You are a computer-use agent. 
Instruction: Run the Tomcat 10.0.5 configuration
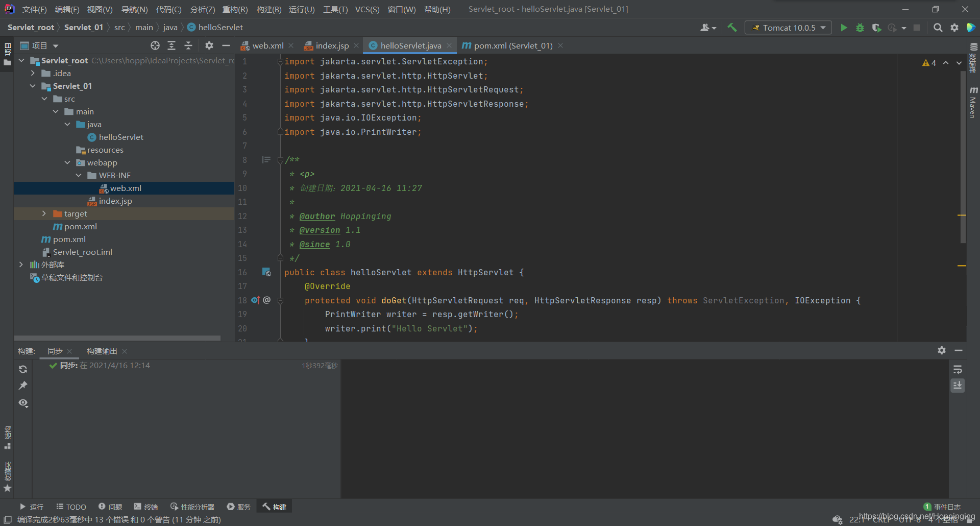point(844,28)
